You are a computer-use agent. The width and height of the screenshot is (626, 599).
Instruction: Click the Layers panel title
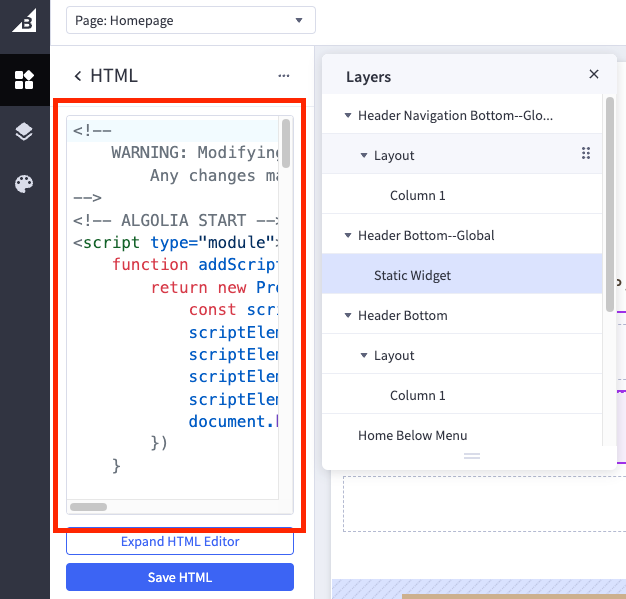click(x=368, y=77)
